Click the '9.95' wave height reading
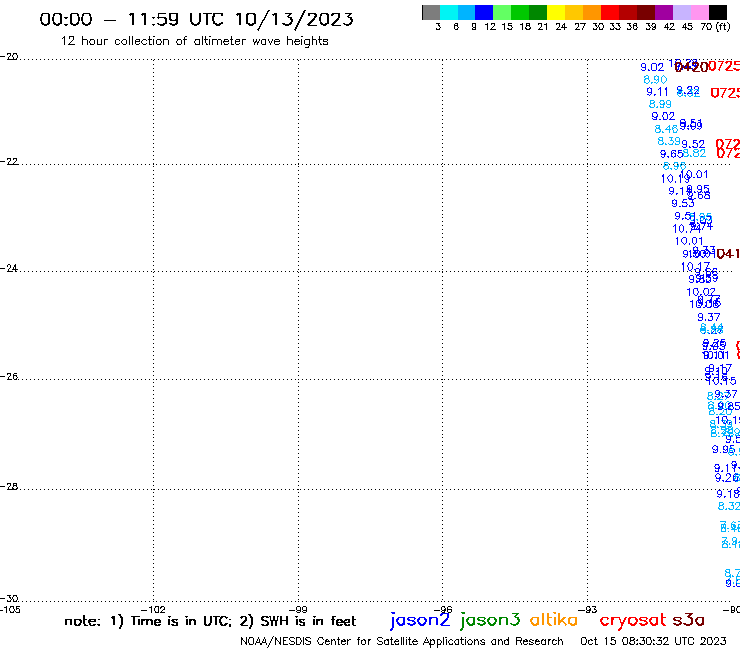This screenshot has height=650, width=740. click(x=723, y=449)
